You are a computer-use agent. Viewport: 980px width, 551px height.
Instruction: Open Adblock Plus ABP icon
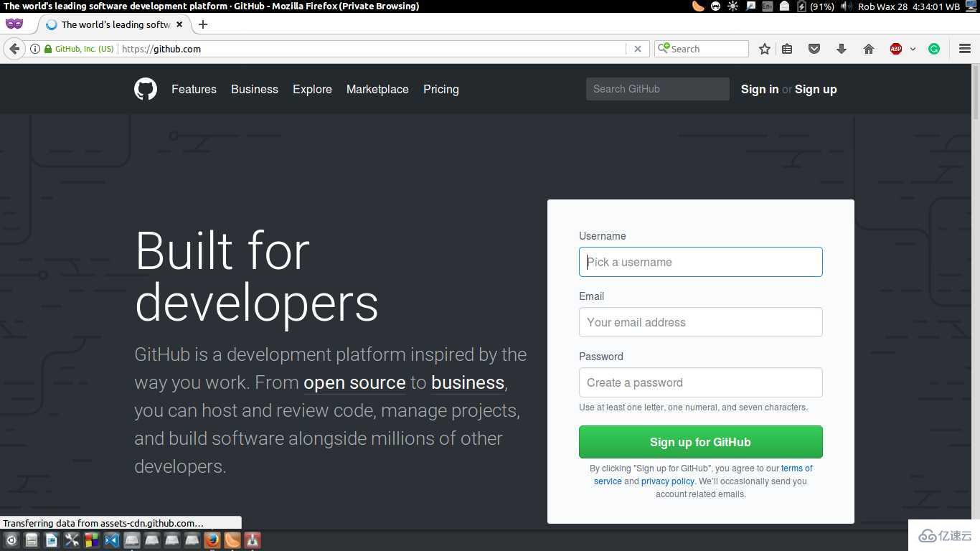coord(896,49)
